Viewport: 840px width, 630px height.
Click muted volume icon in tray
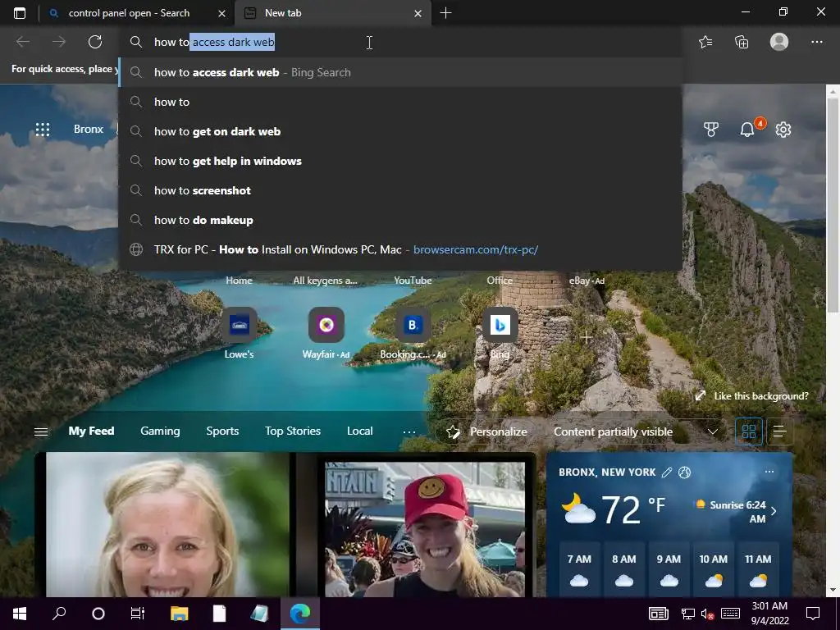(x=708, y=614)
